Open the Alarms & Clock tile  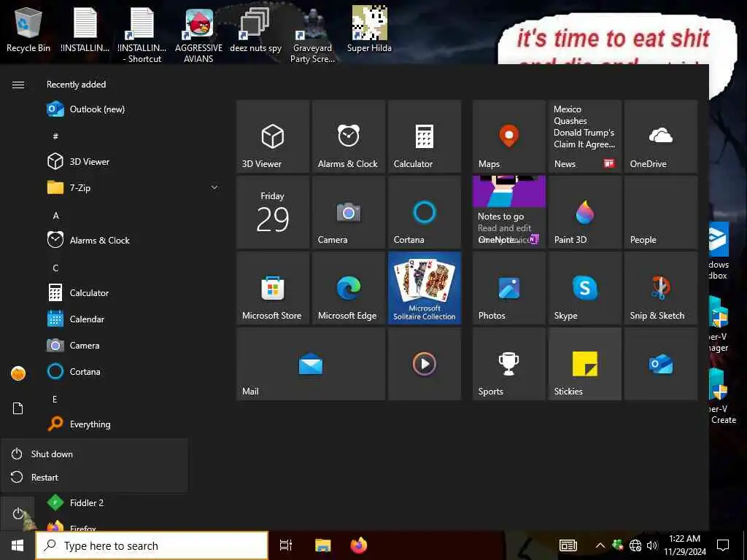[348, 136]
